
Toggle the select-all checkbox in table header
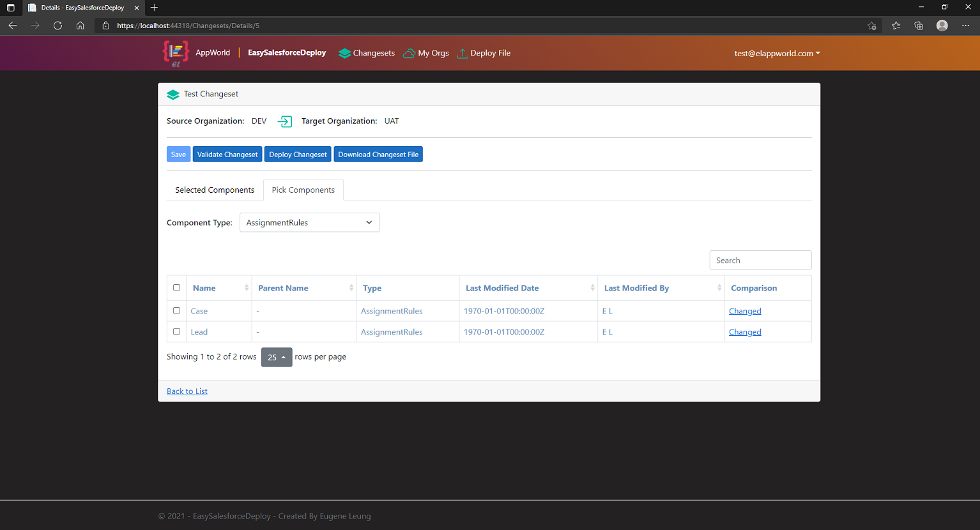pos(177,288)
